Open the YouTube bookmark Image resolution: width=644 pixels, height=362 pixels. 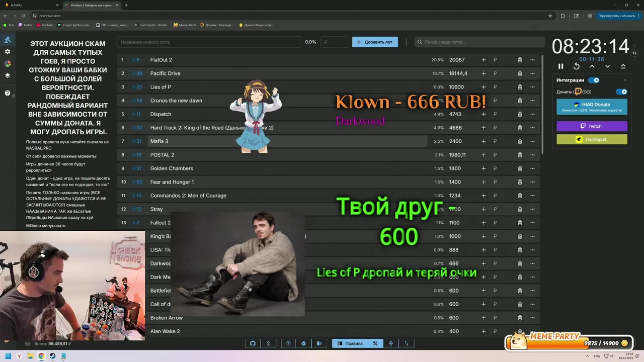[x=45, y=25]
